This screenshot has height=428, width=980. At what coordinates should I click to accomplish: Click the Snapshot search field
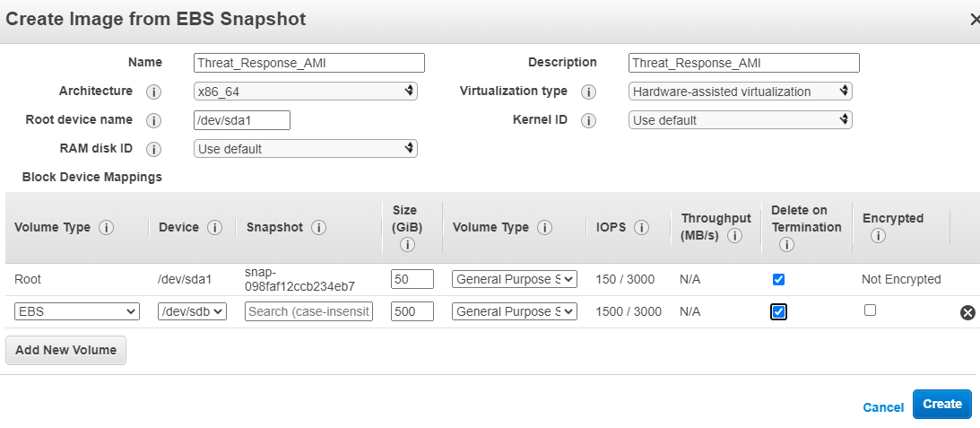pyautogui.click(x=308, y=311)
